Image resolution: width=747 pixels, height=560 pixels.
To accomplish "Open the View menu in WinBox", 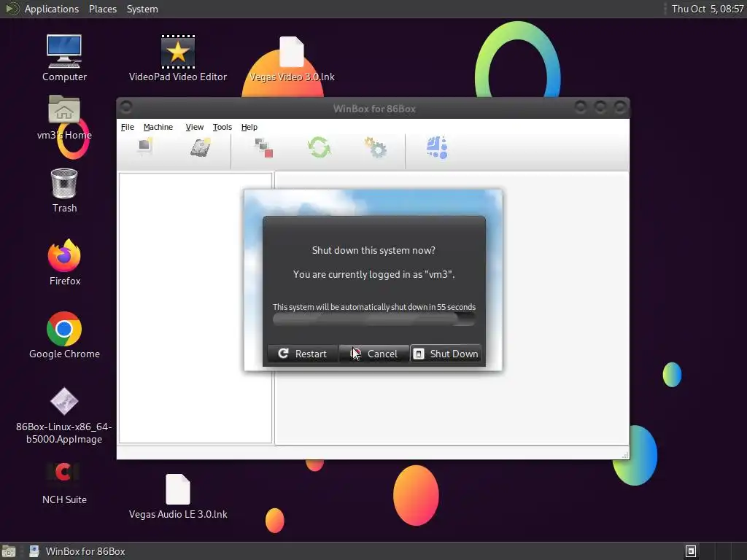I will point(194,127).
